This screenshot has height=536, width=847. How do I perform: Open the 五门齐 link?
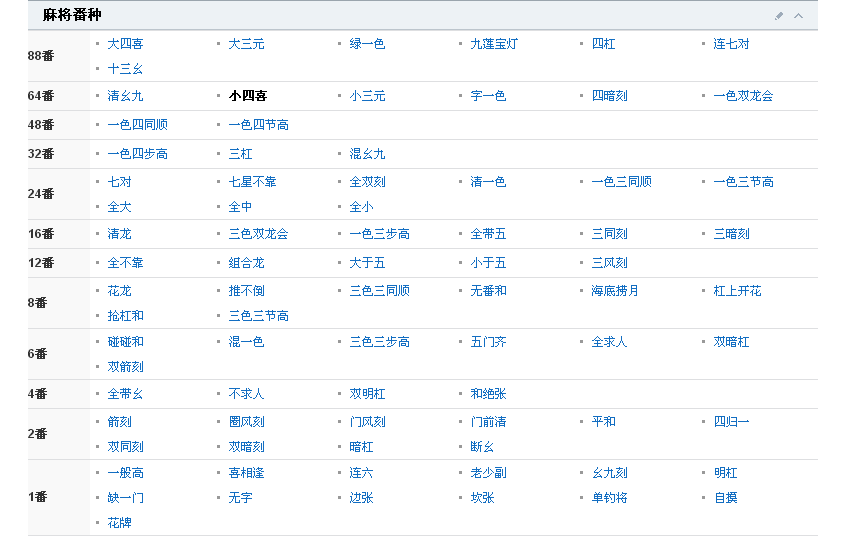coord(488,342)
